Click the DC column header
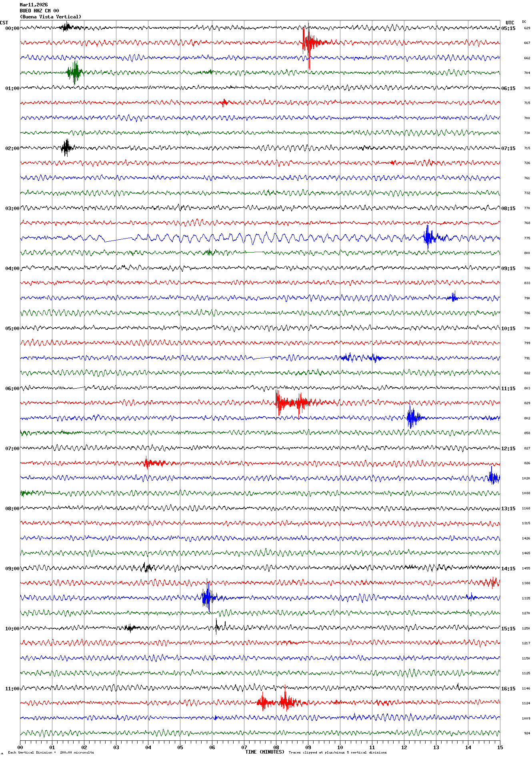This screenshot has height=758, width=532. coord(524,22)
